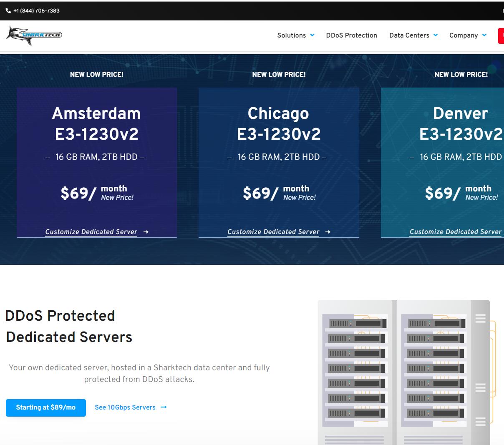The width and height of the screenshot is (504, 445).
Task: Click the Sharktech shark logo
Action: coord(34,35)
